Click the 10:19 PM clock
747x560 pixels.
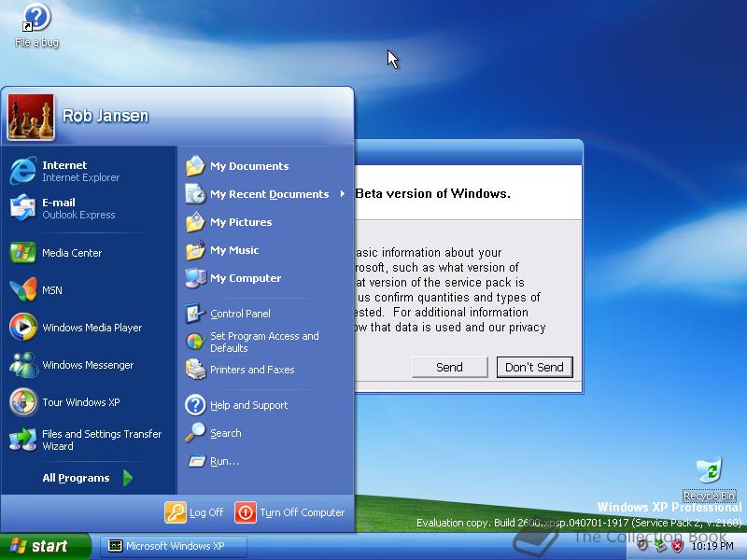[712, 546]
